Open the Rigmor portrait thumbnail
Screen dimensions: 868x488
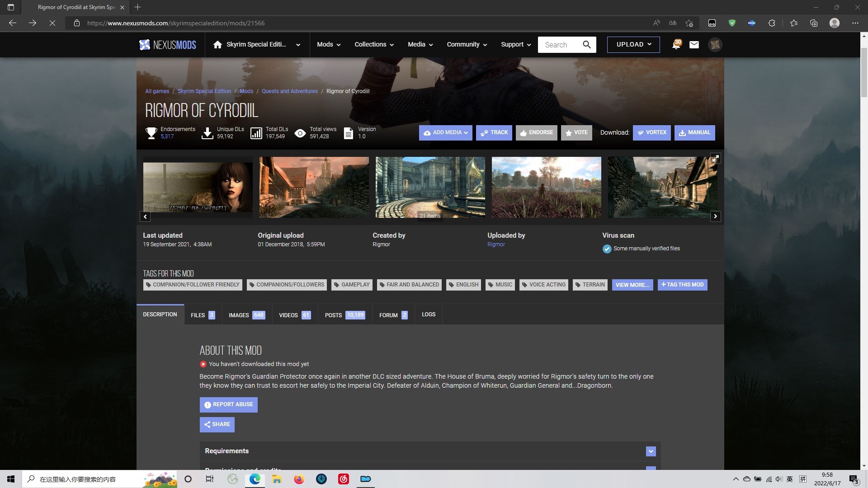198,188
